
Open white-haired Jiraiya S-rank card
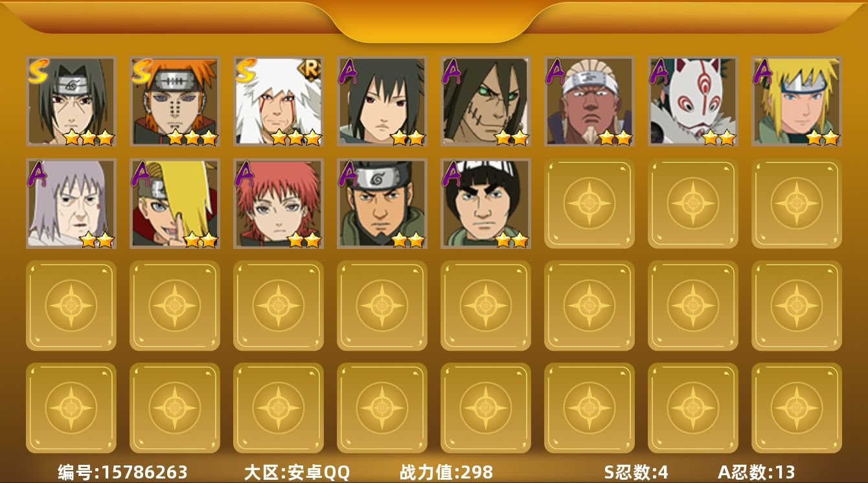[279, 101]
